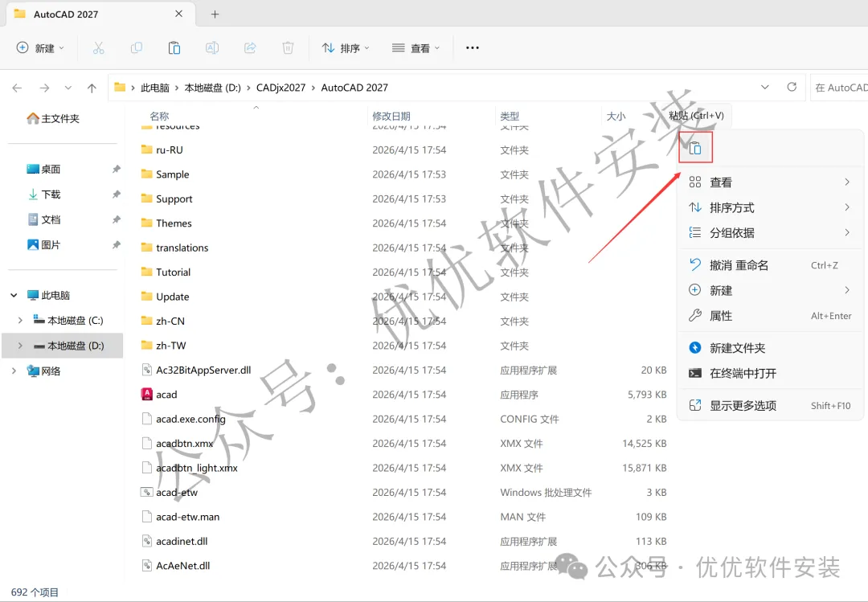Click the search box 在 AutoCAD
This screenshot has width=868, height=602.
point(839,88)
